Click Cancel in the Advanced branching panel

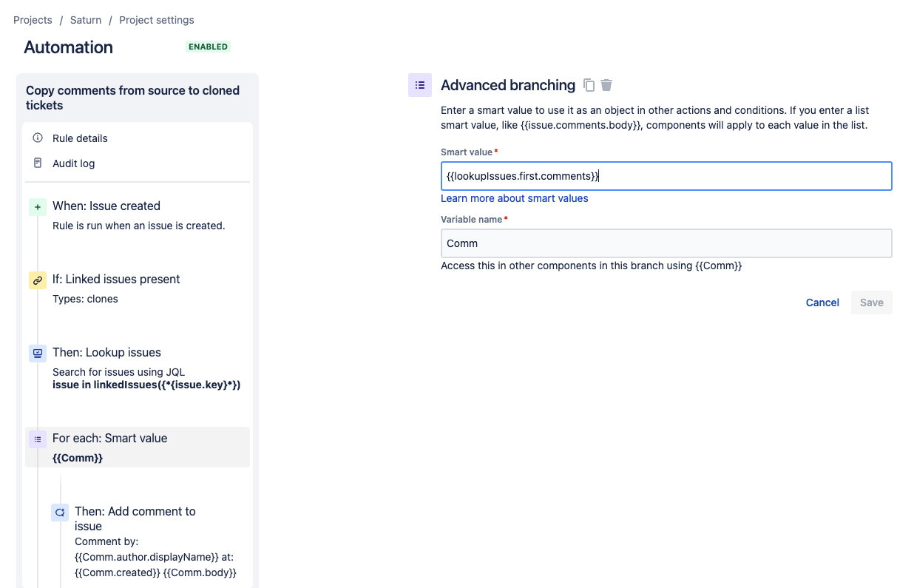coord(822,303)
